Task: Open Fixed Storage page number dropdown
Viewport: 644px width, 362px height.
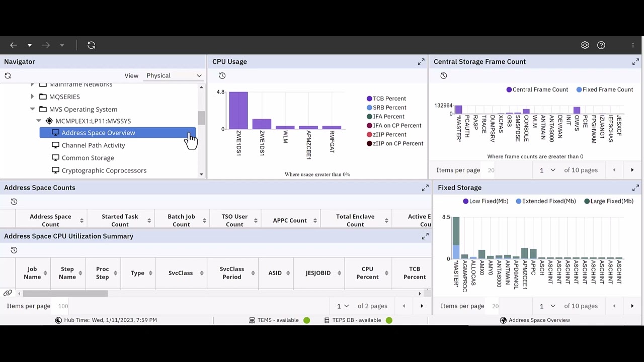Action: pos(547,306)
